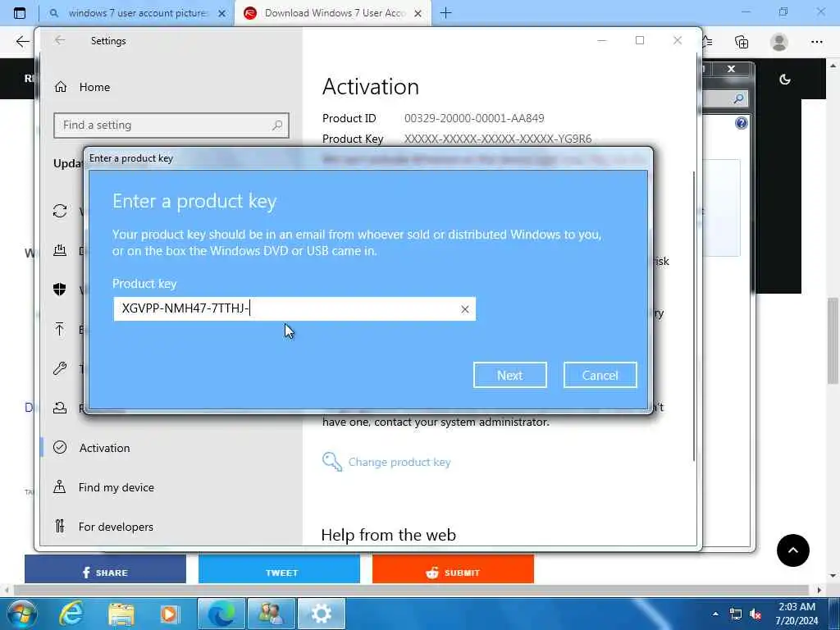
Task: Open a new browser tab with plus
Action: tap(445, 13)
